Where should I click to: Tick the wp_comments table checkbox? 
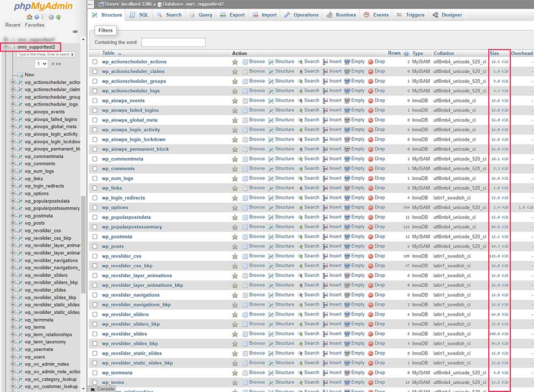[95, 169]
